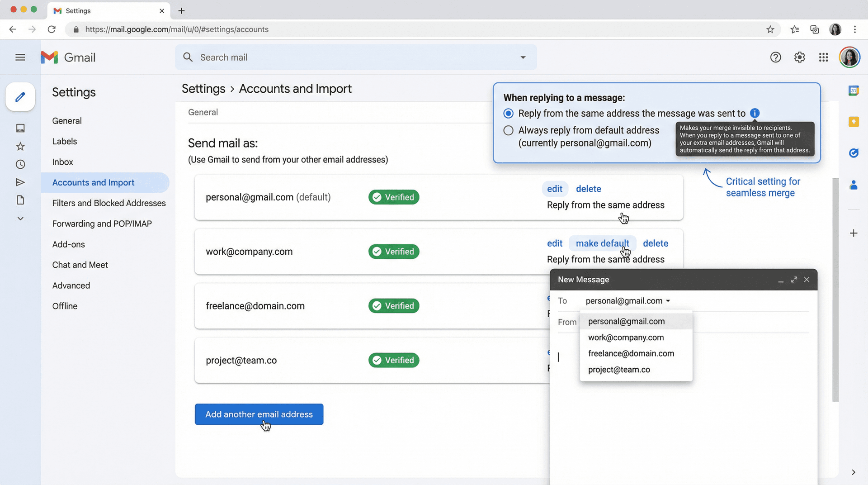Open the Forwarding and POP/IMAP tab
This screenshot has width=868, height=485.
102,223
